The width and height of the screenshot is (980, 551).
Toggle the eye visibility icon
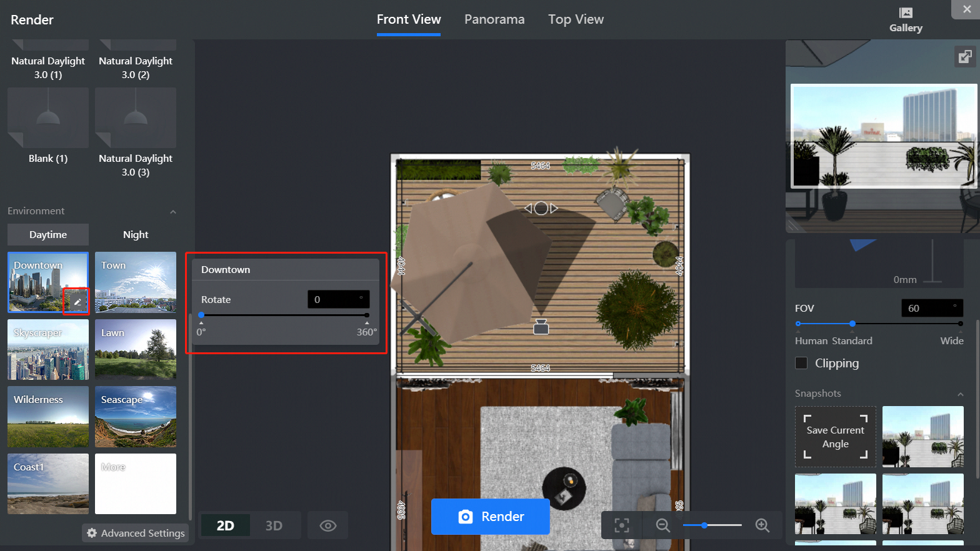328,525
